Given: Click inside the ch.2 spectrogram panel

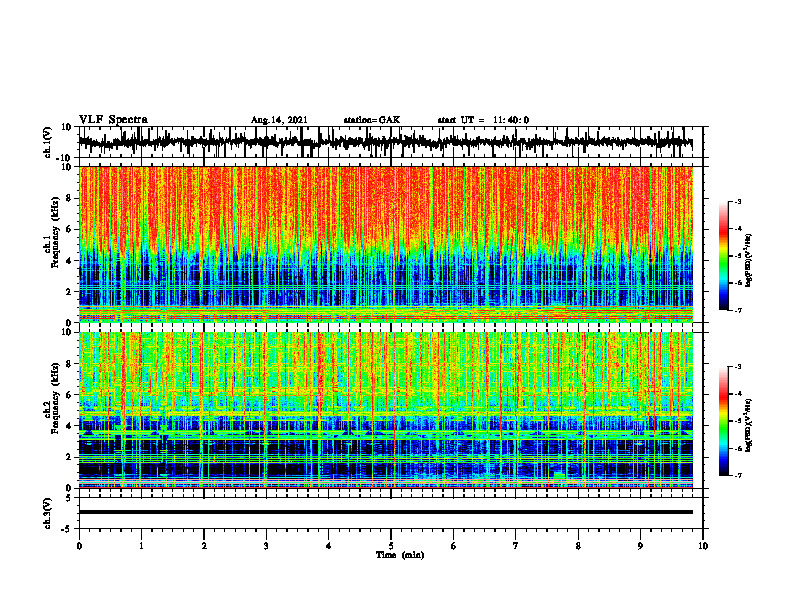Looking at the screenshot, I should pos(385,410).
